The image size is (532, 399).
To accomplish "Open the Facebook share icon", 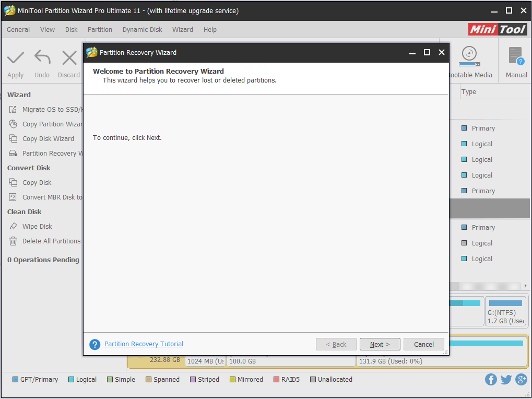I will click(491, 379).
